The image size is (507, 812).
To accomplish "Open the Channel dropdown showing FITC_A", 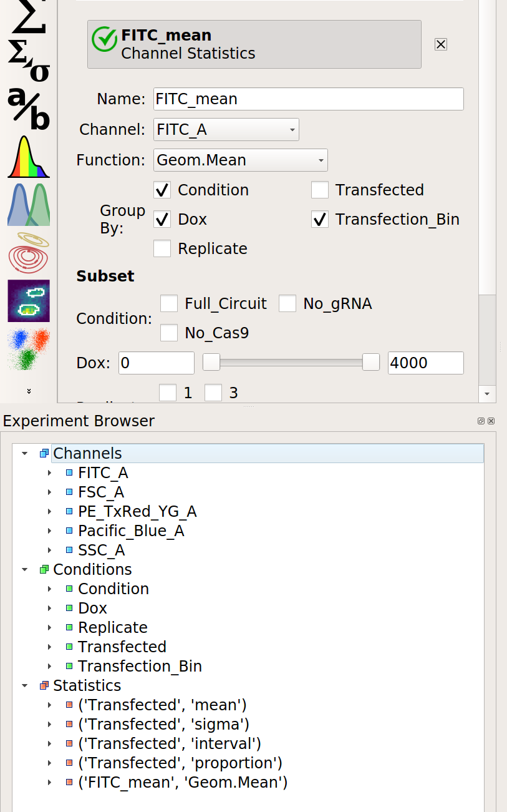I will coord(226,130).
